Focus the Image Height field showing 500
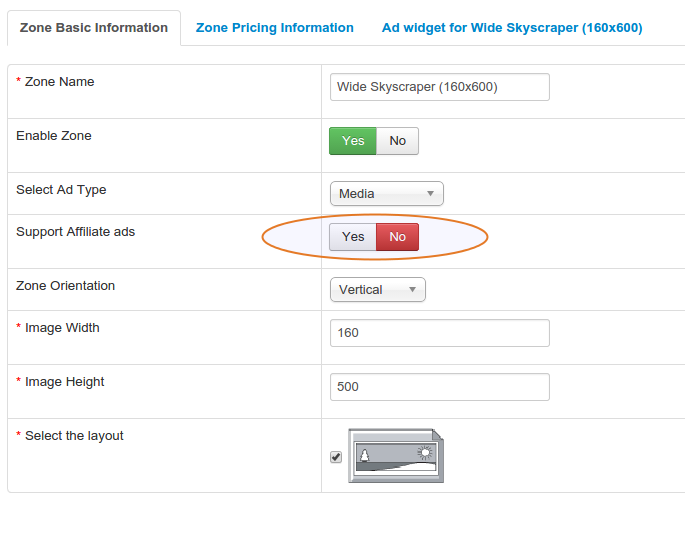Image resolution: width=685 pixels, height=535 pixels. point(439,387)
